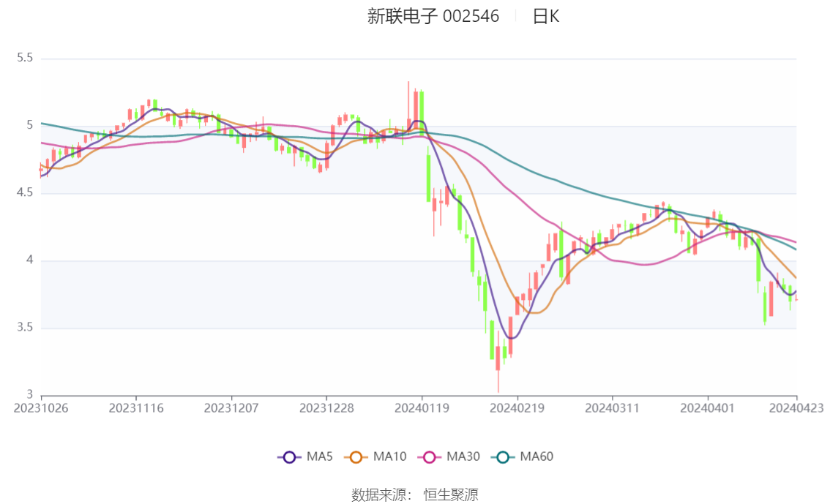Toggle the MA10 orange legend circle

point(356,457)
